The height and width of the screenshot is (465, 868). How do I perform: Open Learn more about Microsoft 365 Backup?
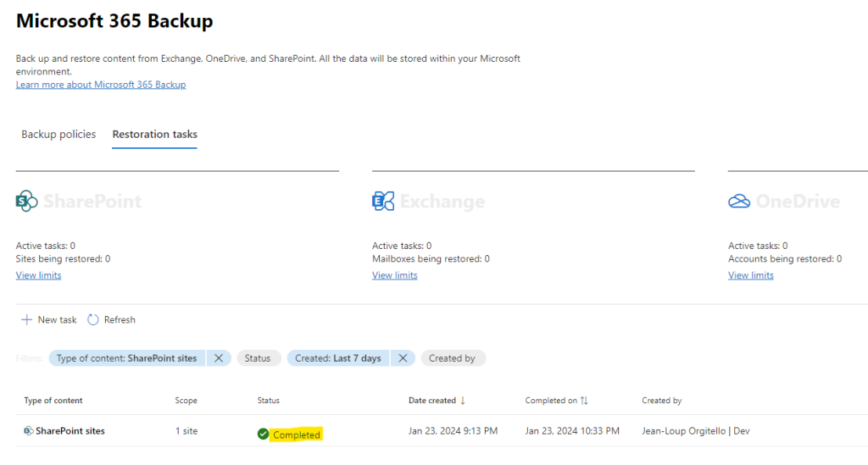[101, 85]
